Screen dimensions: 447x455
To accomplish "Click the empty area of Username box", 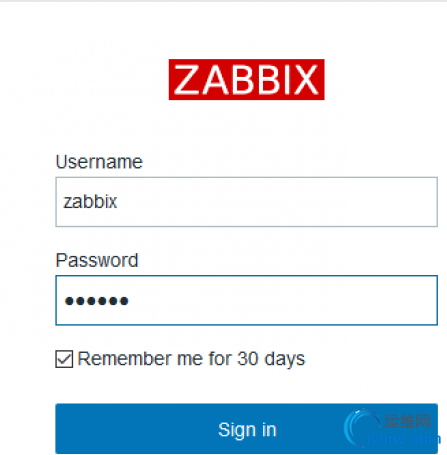I will tap(277, 202).
